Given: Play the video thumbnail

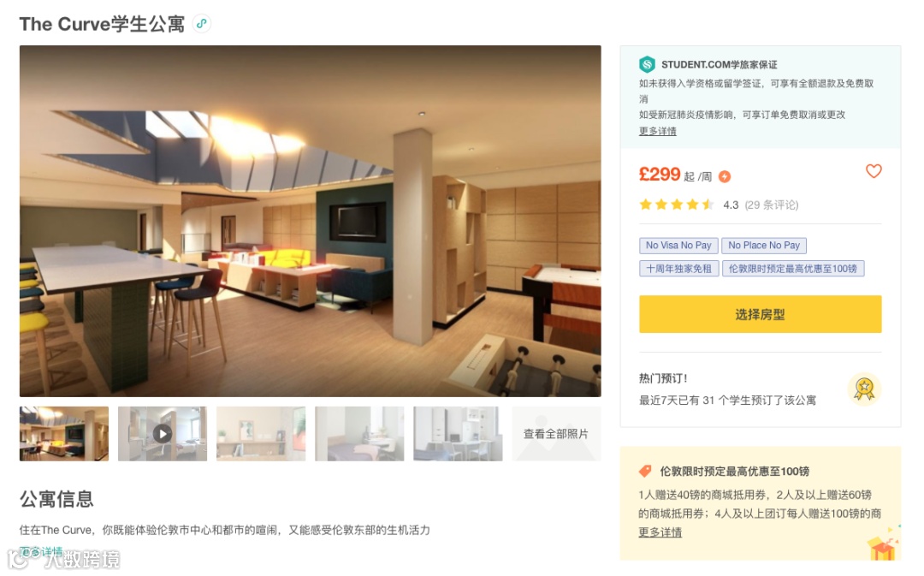Looking at the screenshot, I should 162,434.
